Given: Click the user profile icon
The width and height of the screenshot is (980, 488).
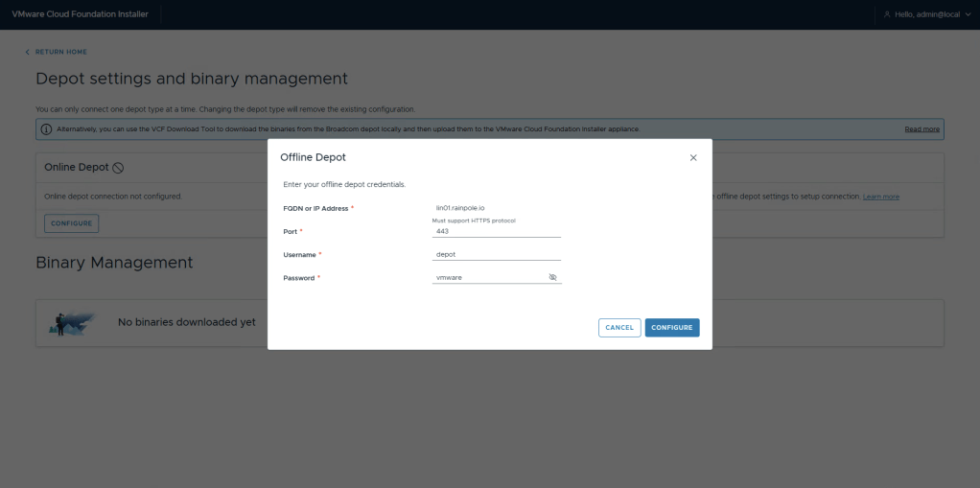Looking at the screenshot, I should coord(887,14).
